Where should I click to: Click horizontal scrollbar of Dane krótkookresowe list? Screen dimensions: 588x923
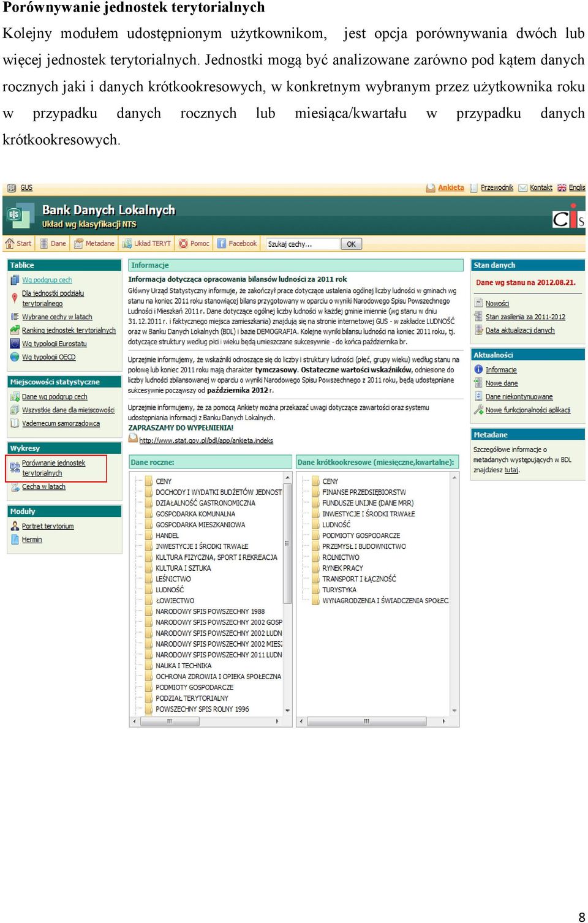point(367,721)
